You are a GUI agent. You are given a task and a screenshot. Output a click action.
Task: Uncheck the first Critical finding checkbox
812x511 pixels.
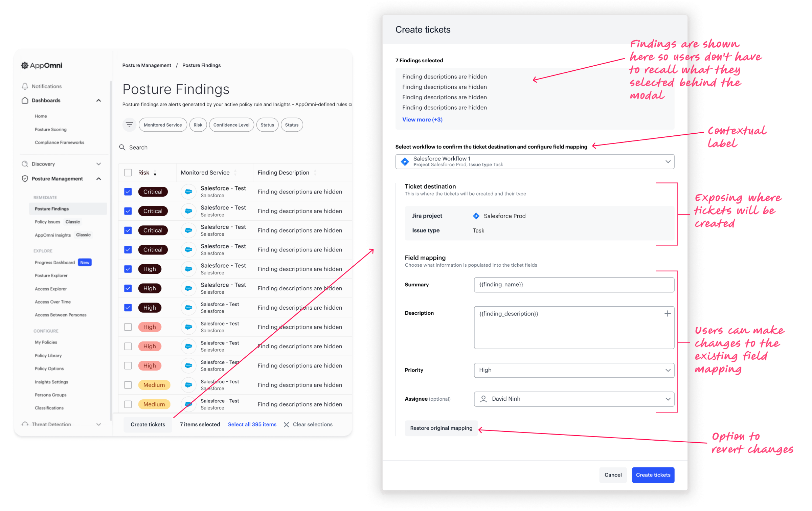tap(128, 192)
